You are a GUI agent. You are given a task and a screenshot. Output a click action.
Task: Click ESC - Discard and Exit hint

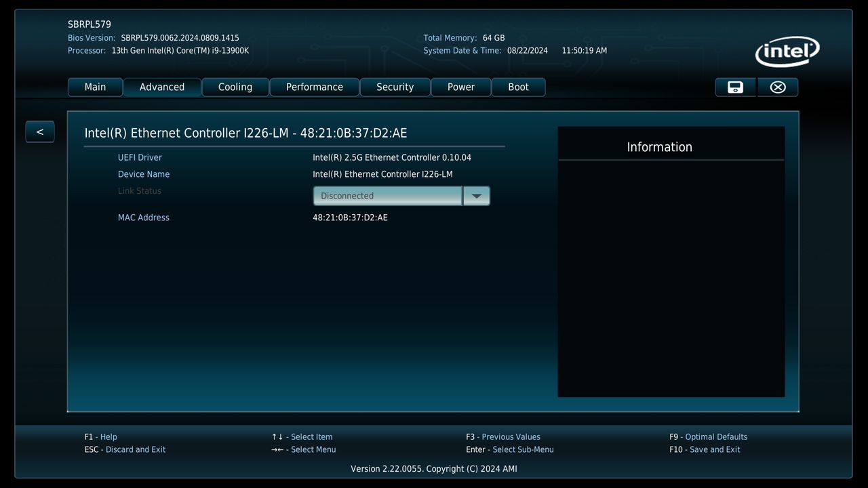[125, 449]
